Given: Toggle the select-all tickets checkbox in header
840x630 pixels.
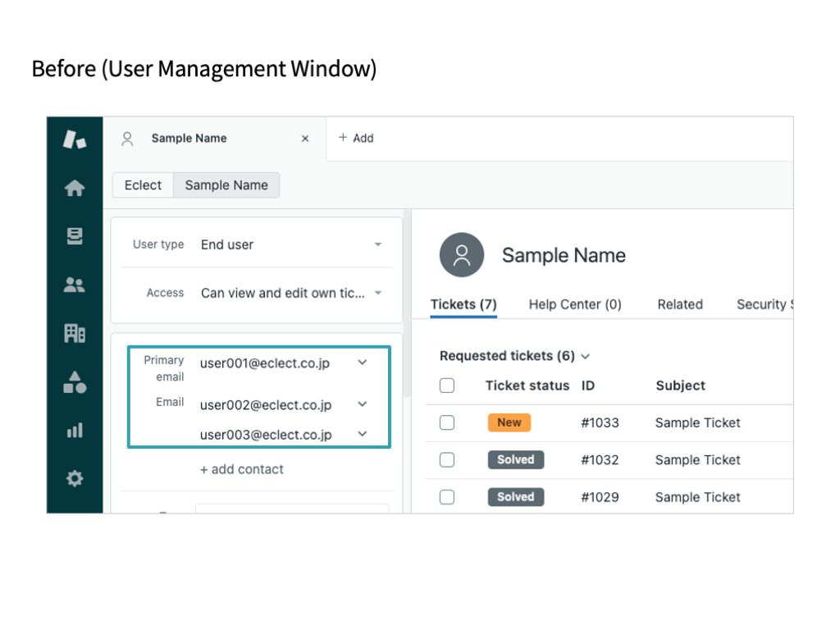Looking at the screenshot, I should (447, 386).
